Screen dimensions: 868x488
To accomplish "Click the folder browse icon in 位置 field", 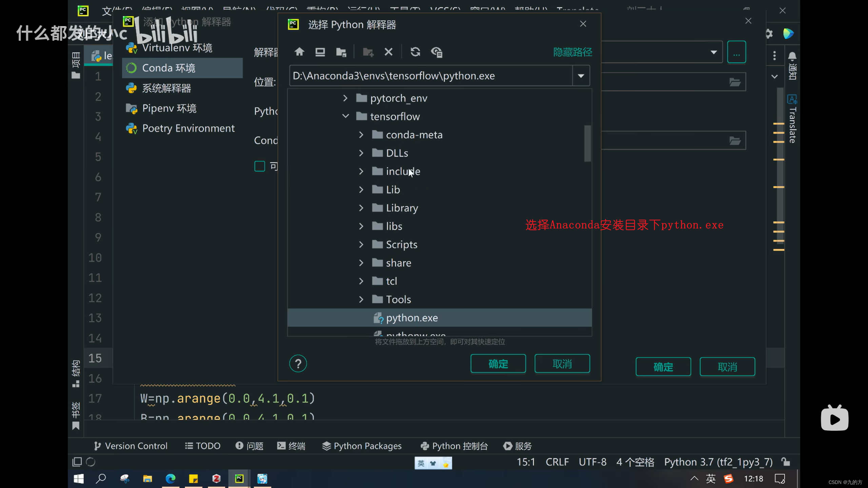I will click(x=735, y=82).
